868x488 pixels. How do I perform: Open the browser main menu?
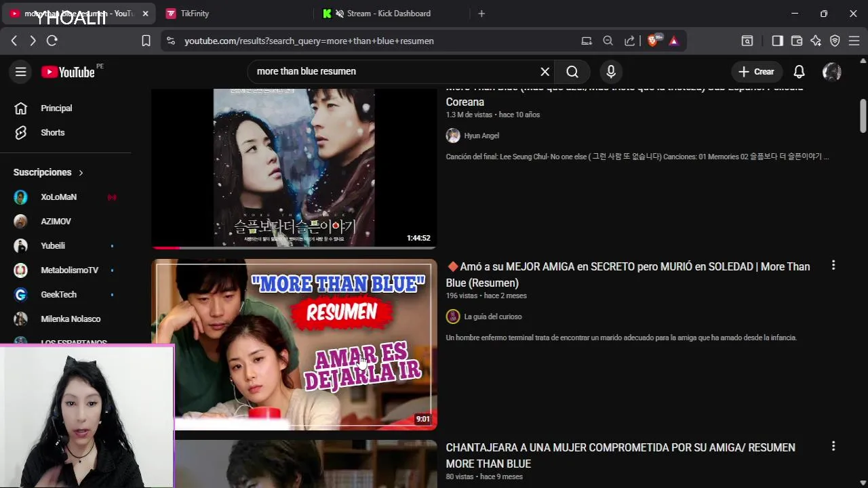point(854,41)
